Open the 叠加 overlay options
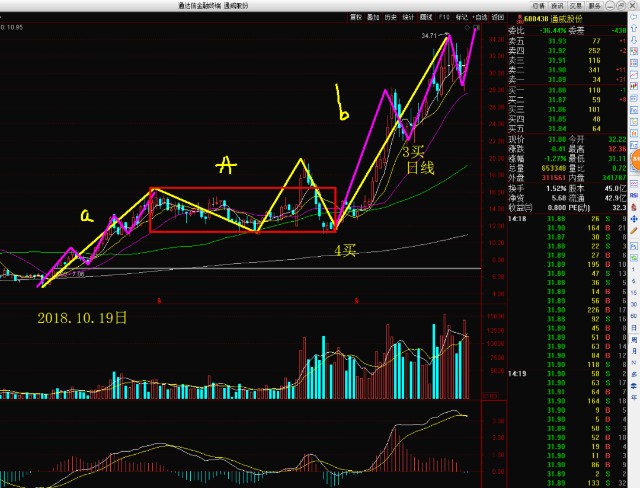 point(373,17)
